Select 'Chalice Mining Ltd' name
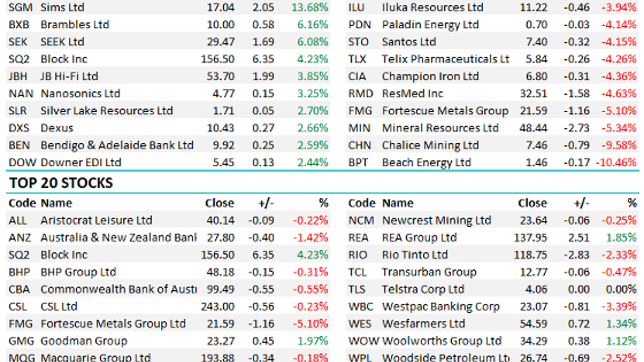This screenshot has height=362, width=644. click(430, 145)
